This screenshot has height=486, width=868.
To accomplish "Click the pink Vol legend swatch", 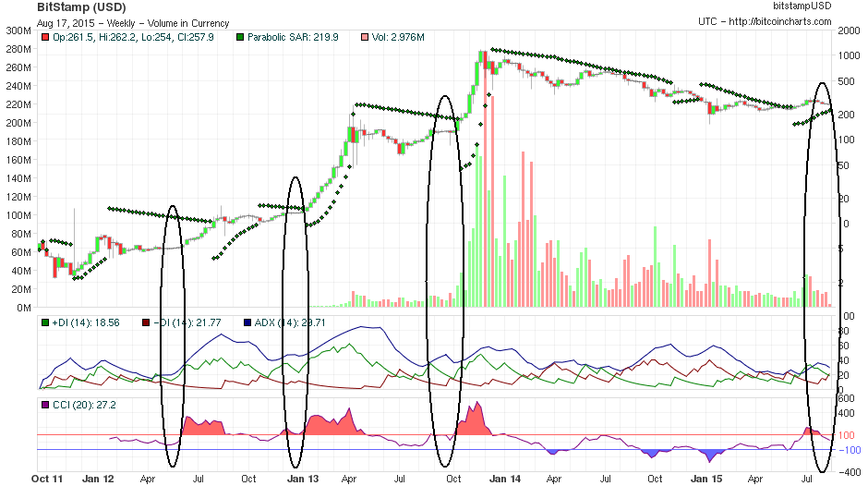I will (x=364, y=37).
